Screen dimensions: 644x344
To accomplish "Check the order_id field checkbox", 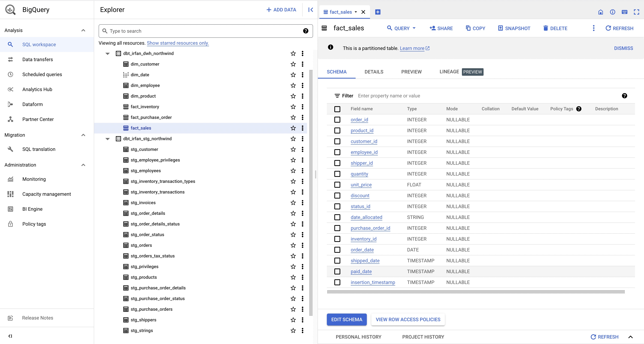I will (x=337, y=120).
